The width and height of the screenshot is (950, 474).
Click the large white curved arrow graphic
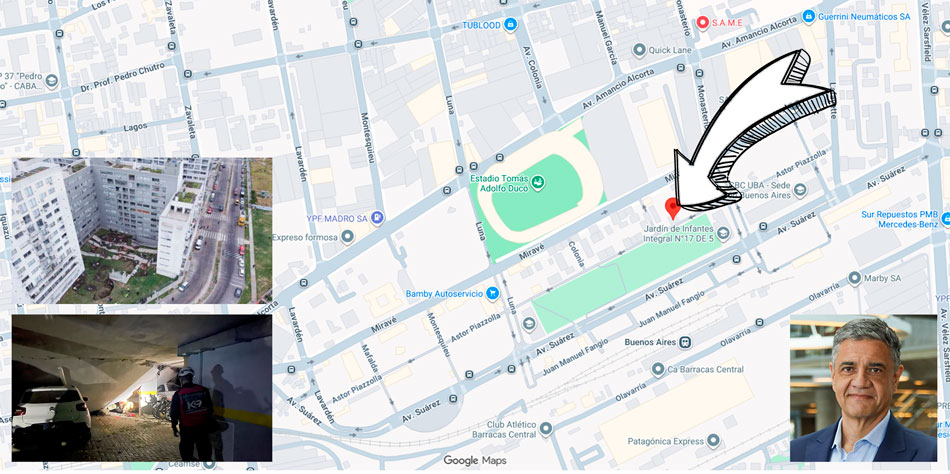[754, 130]
